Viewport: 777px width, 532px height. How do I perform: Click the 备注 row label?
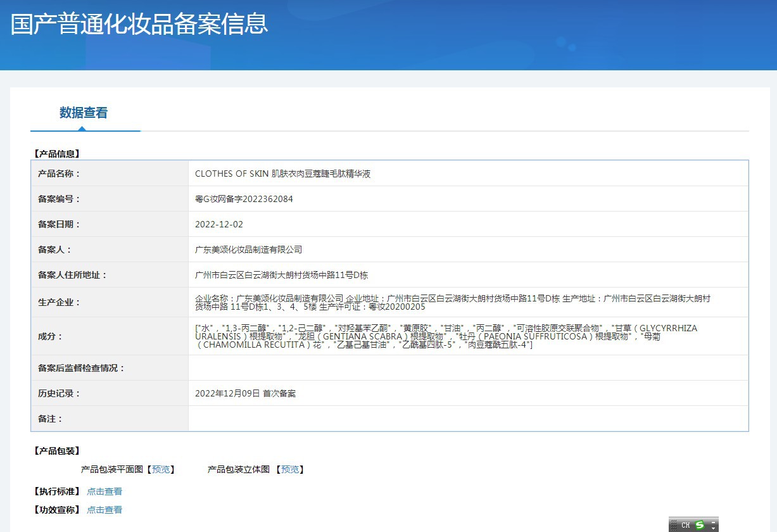pos(51,419)
